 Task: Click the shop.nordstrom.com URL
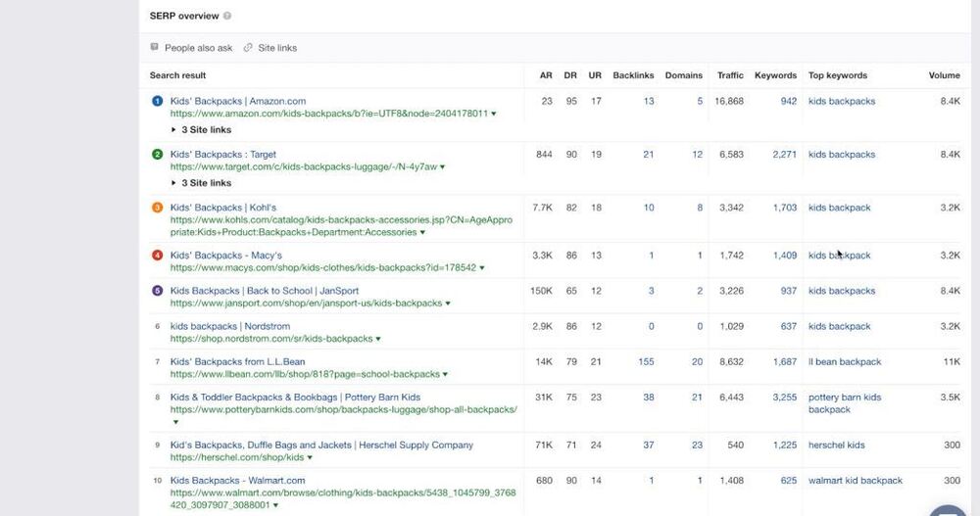click(271, 339)
